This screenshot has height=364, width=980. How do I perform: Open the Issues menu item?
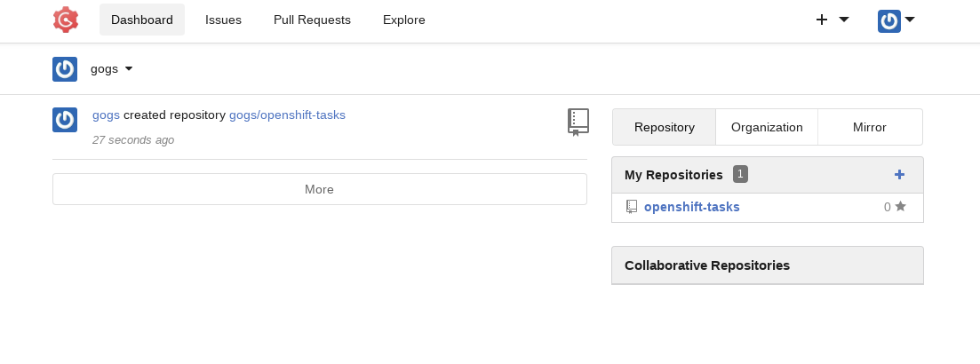[x=223, y=20]
